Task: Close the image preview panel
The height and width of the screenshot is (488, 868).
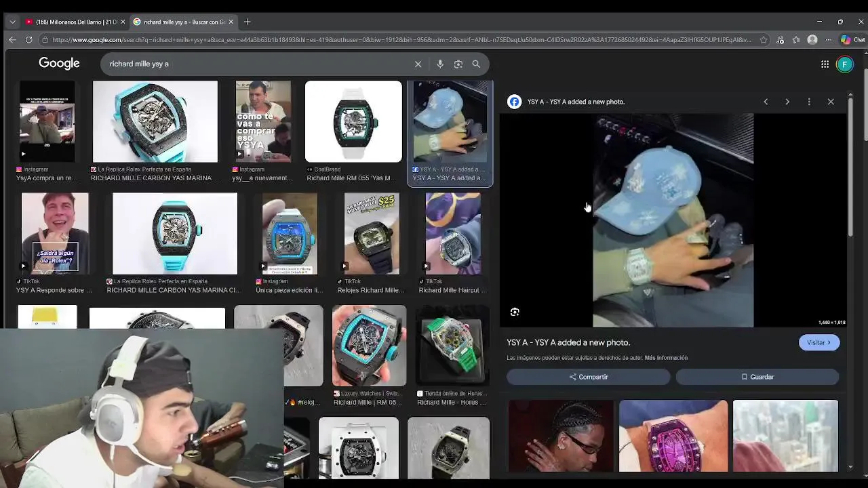Action: pyautogui.click(x=831, y=102)
